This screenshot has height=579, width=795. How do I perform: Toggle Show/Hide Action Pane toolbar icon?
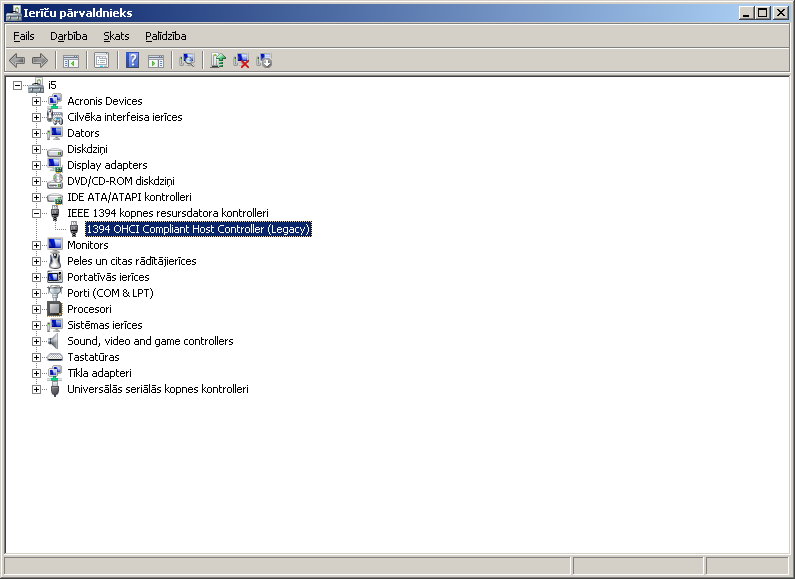156,61
